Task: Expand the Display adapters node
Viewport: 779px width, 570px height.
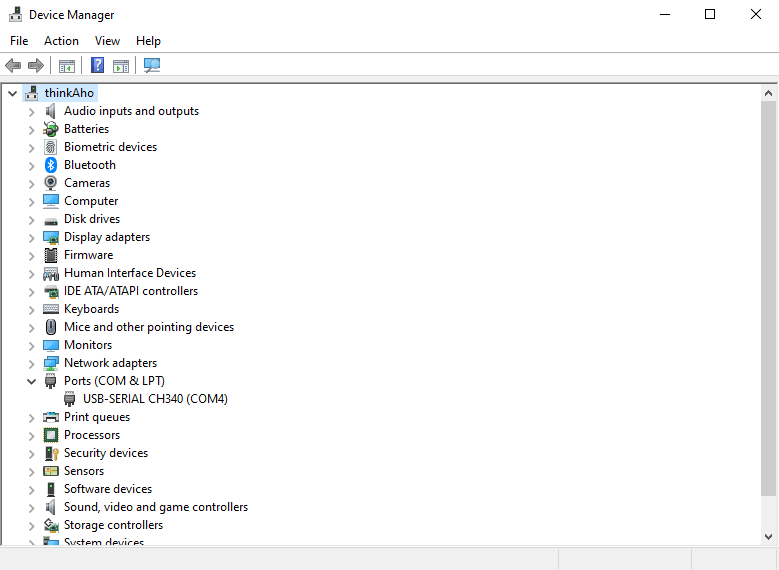Action: pos(31,237)
